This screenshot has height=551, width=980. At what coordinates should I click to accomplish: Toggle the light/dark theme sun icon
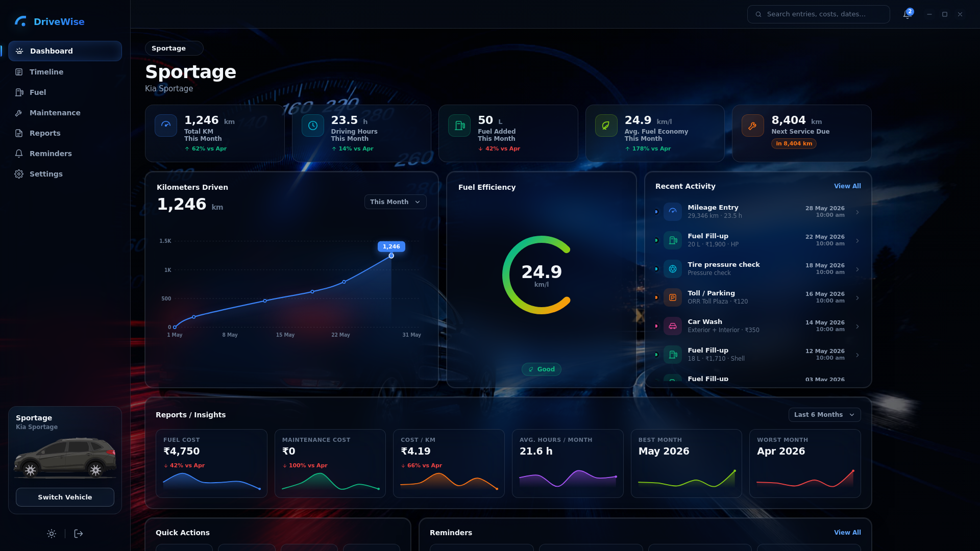pos(52,534)
